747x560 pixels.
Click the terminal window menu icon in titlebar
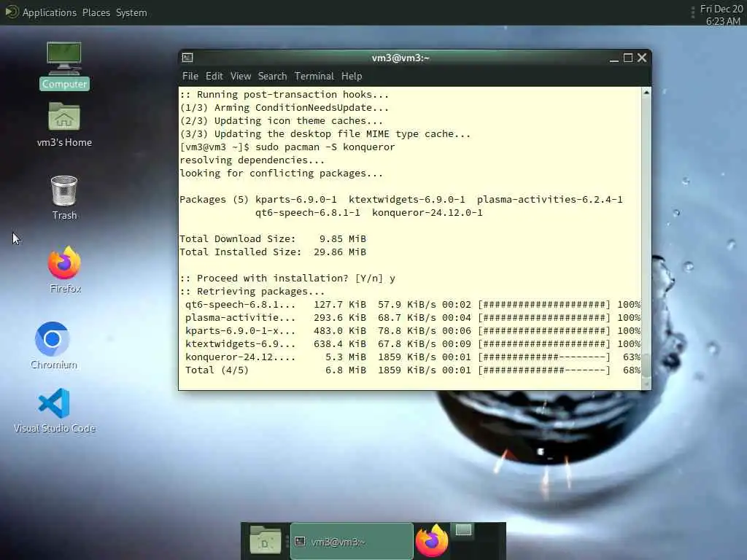coord(187,58)
